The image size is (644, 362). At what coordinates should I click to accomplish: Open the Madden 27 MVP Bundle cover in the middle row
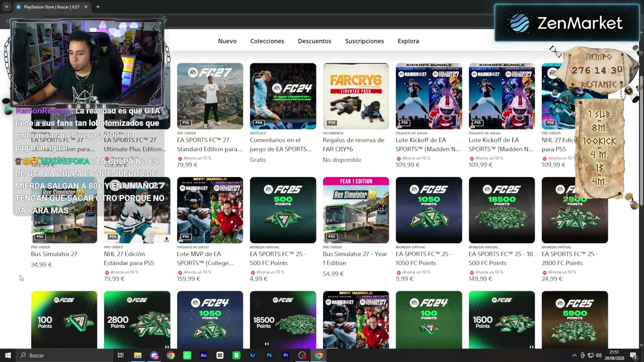(x=210, y=210)
